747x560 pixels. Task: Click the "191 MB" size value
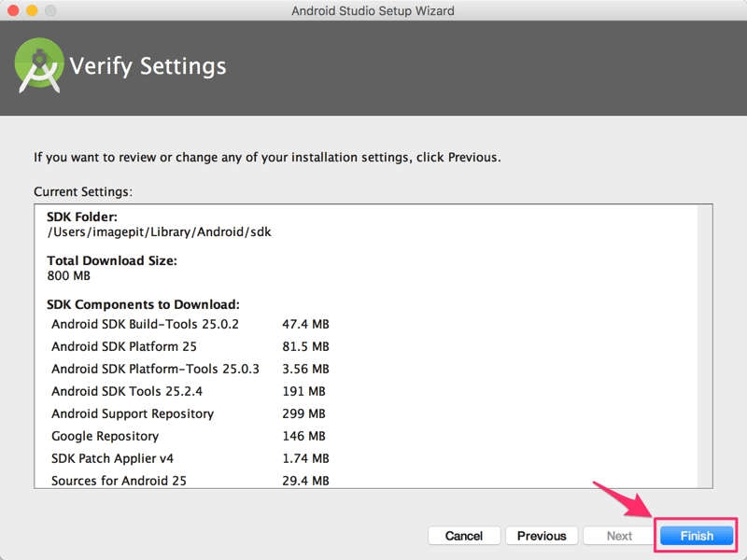tap(303, 391)
